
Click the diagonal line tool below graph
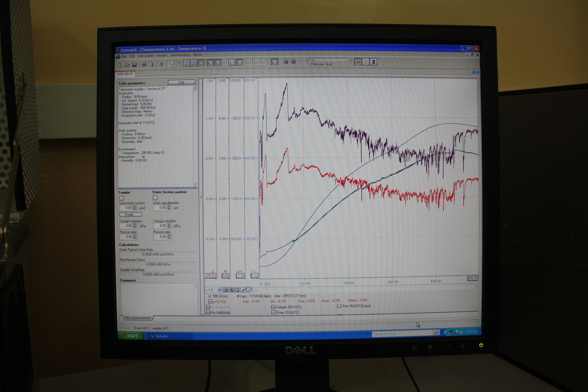[x=249, y=290]
